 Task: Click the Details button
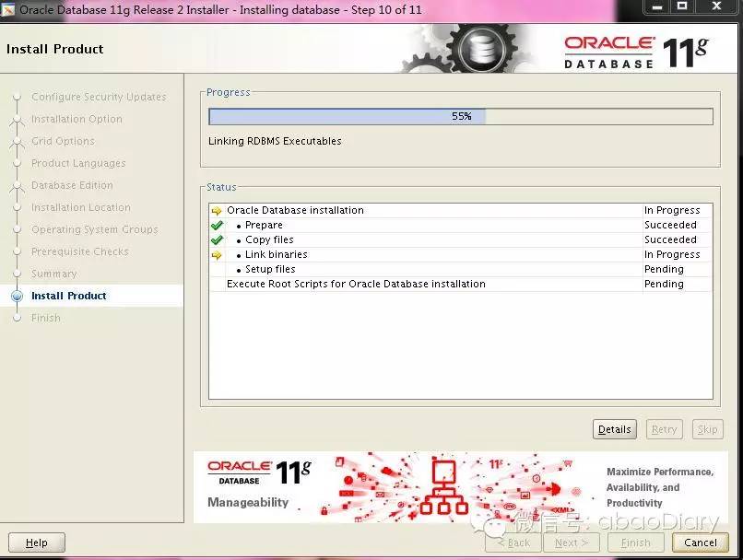point(614,429)
